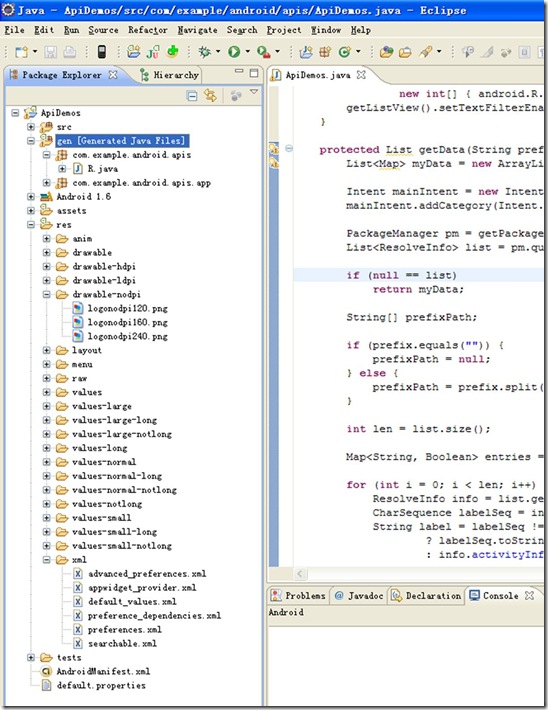Switch to the Hierarchy tab
The width and height of the screenshot is (548, 710).
click(170, 75)
